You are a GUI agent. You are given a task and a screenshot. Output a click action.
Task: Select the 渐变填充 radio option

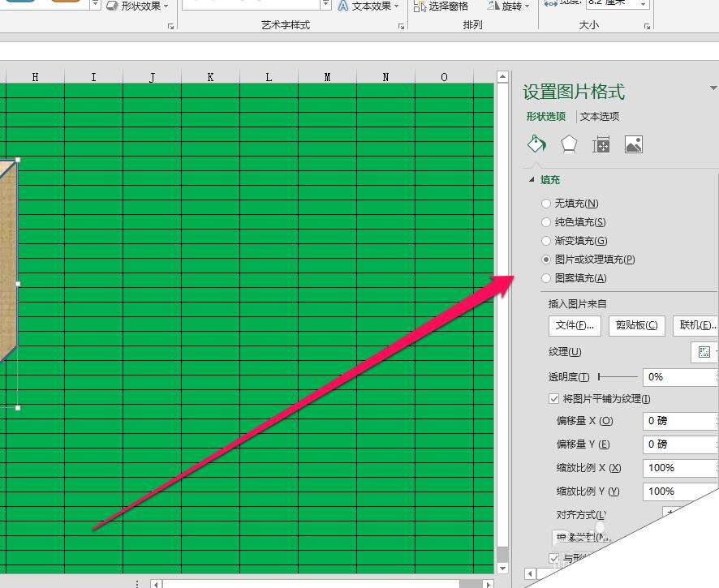(545, 241)
